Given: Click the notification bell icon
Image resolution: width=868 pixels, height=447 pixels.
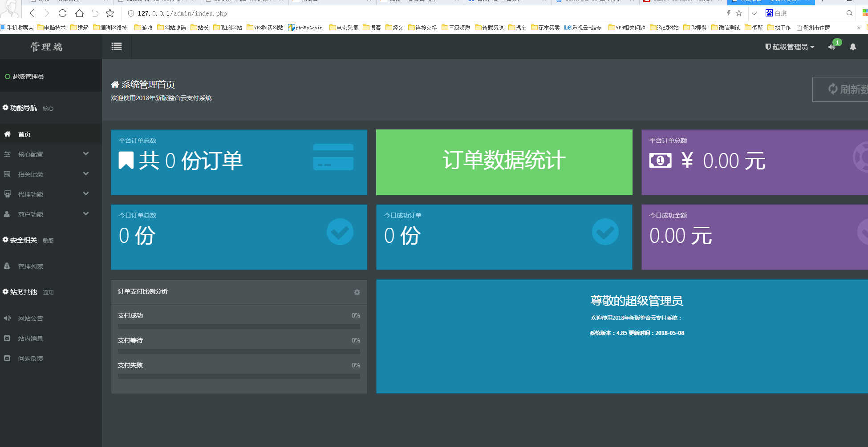Looking at the screenshot, I should coord(853,47).
